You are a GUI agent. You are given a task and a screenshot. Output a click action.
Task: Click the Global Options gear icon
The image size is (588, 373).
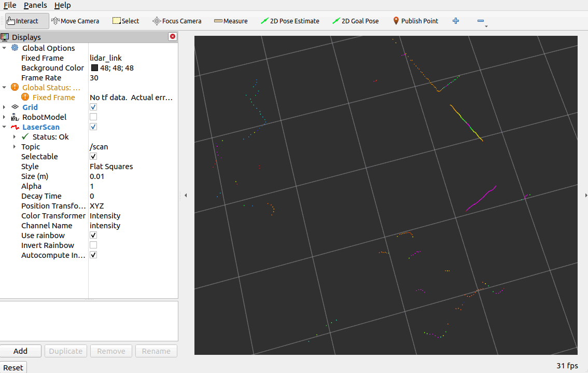[x=15, y=48]
